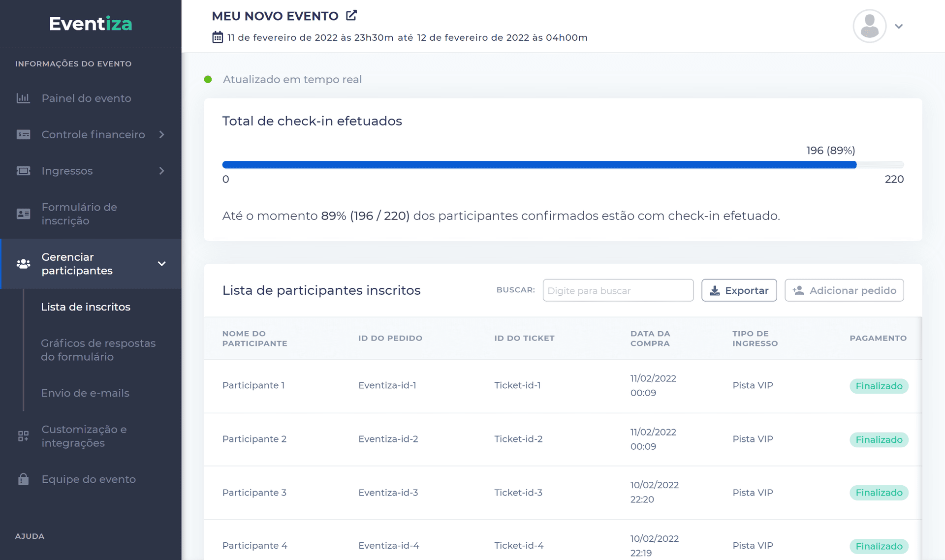The image size is (945, 560).
Task: Click the Controle financeiro money icon
Action: click(x=23, y=135)
